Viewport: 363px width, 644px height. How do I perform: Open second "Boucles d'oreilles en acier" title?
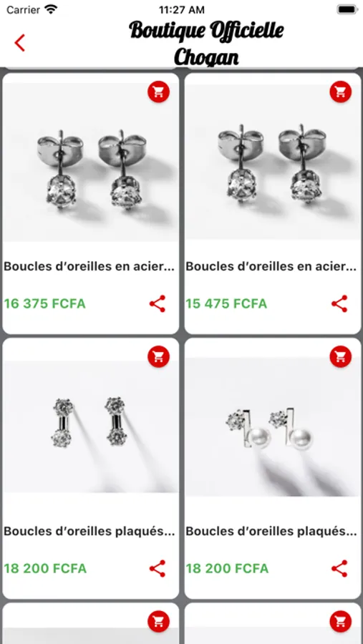(271, 266)
